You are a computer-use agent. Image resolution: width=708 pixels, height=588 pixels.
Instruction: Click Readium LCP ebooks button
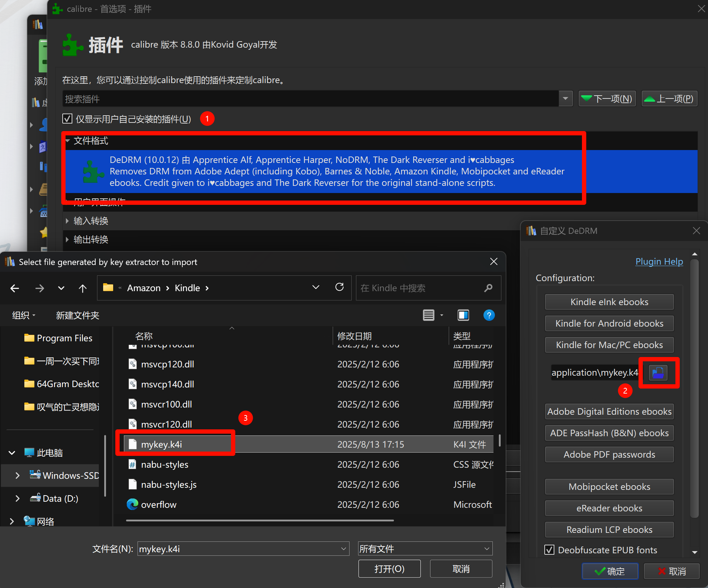(x=609, y=530)
